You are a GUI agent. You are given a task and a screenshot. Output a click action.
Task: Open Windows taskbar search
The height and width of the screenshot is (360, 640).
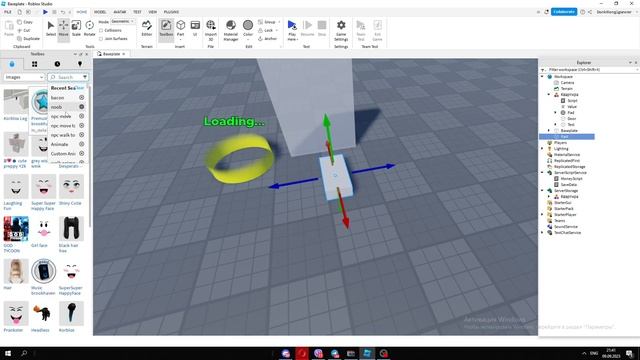pos(24,353)
